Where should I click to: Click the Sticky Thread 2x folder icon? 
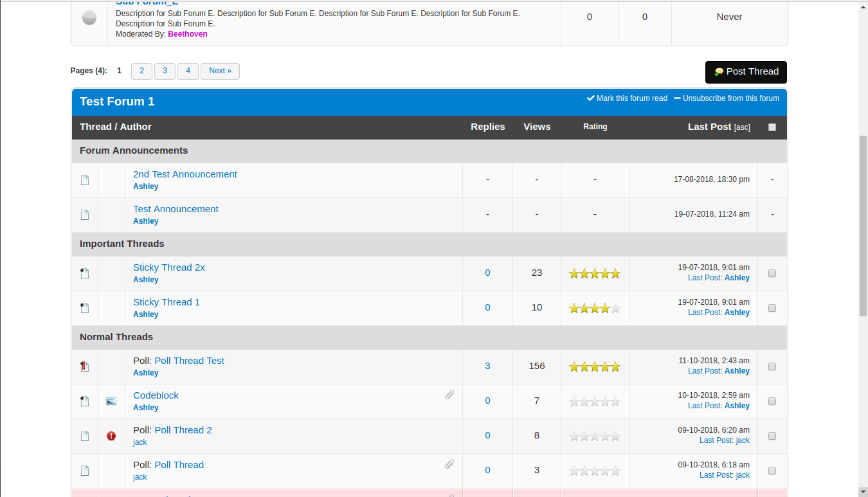(84, 273)
